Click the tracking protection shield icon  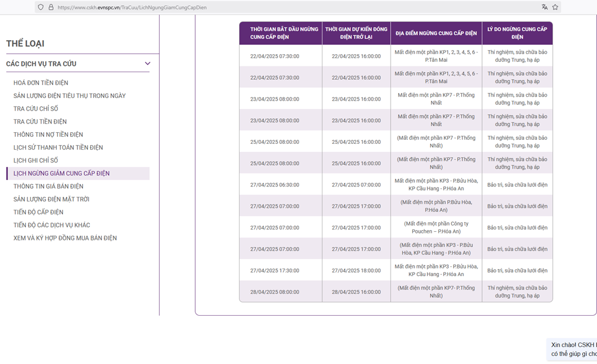(40, 8)
